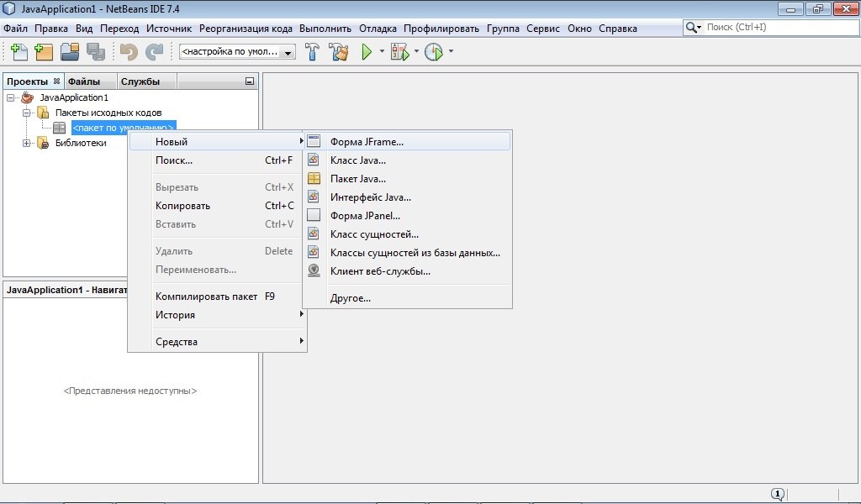Click the Redo arrow icon

coord(155,51)
